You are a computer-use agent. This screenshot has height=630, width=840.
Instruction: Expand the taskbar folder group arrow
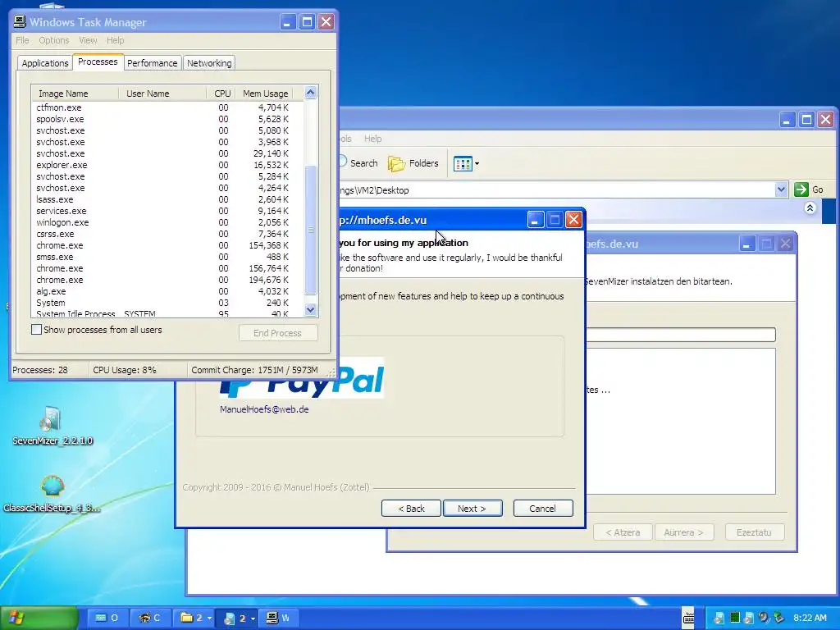pyautogui.click(x=209, y=619)
